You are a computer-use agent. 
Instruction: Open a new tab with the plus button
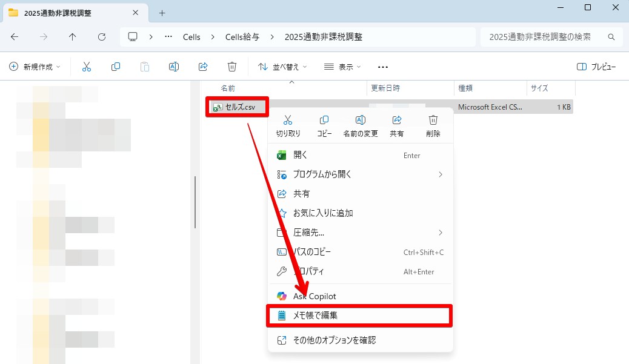click(162, 13)
